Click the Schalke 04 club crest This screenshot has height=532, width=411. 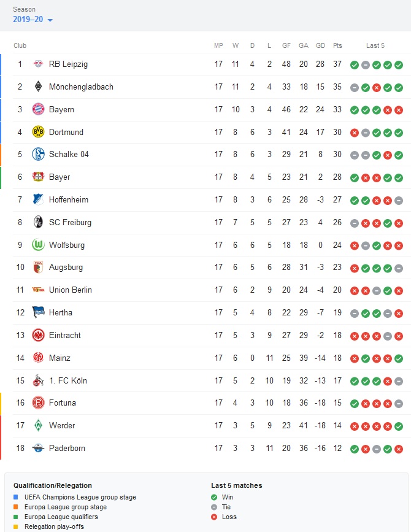coord(38,154)
